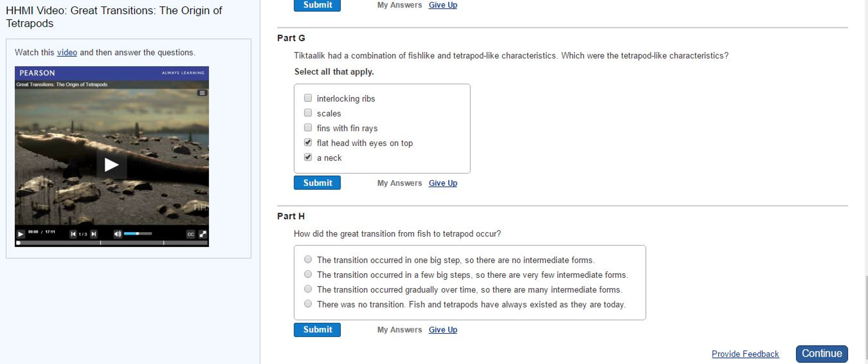This screenshot has width=868, height=364.
Task: Skip to the next video chapter
Action: tap(94, 234)
